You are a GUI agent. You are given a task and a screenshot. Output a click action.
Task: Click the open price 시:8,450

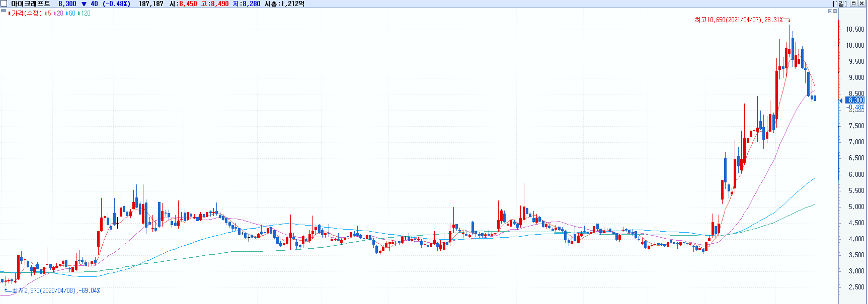pyautogui.click(x=183, y=4)
